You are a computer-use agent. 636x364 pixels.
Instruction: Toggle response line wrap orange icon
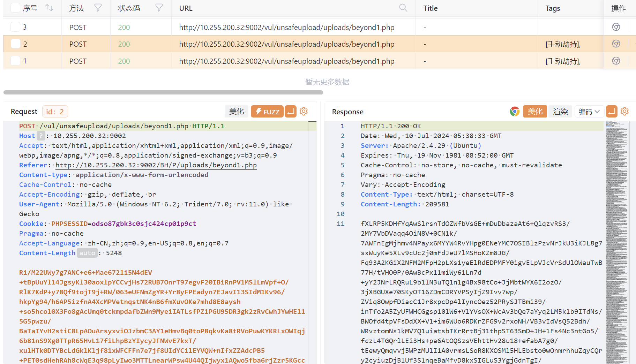click(x=612, y=112)
